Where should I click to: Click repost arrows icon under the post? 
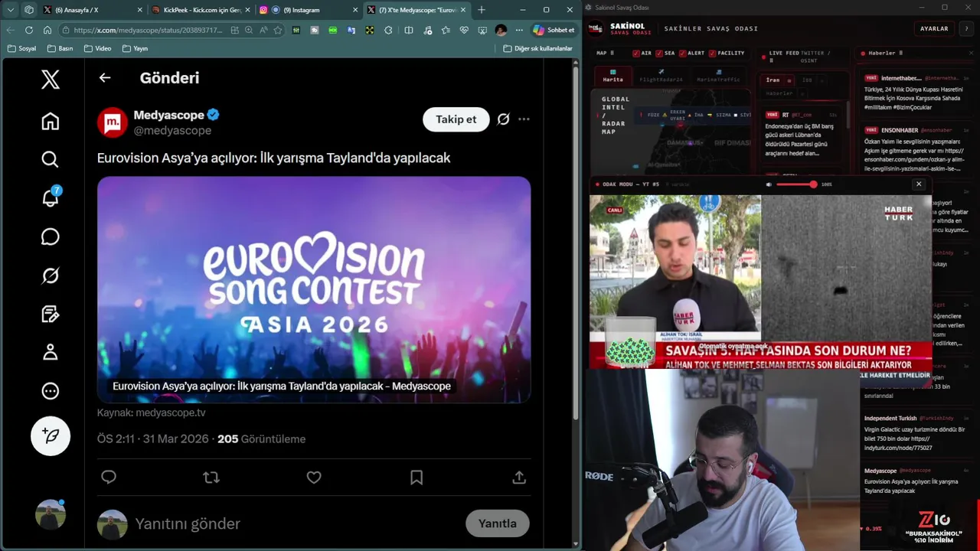click(211, 478)
